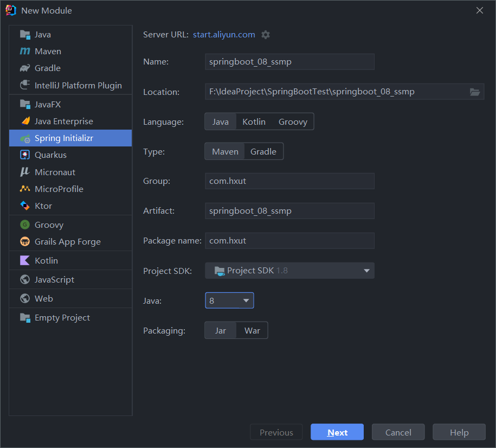The height and width of the screenshot is (448, 496).
Task: Click the Group input field
Action: tap(290, 181)
